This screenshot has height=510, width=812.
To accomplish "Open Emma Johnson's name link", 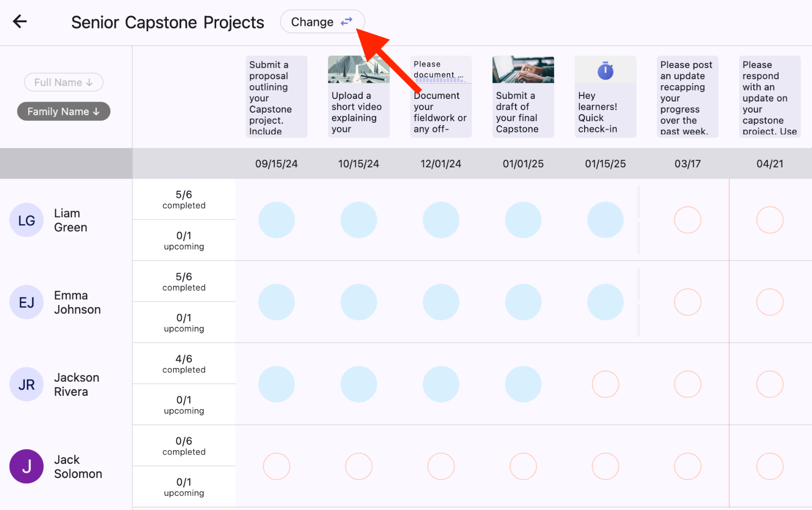I will [x=77, y=302].
